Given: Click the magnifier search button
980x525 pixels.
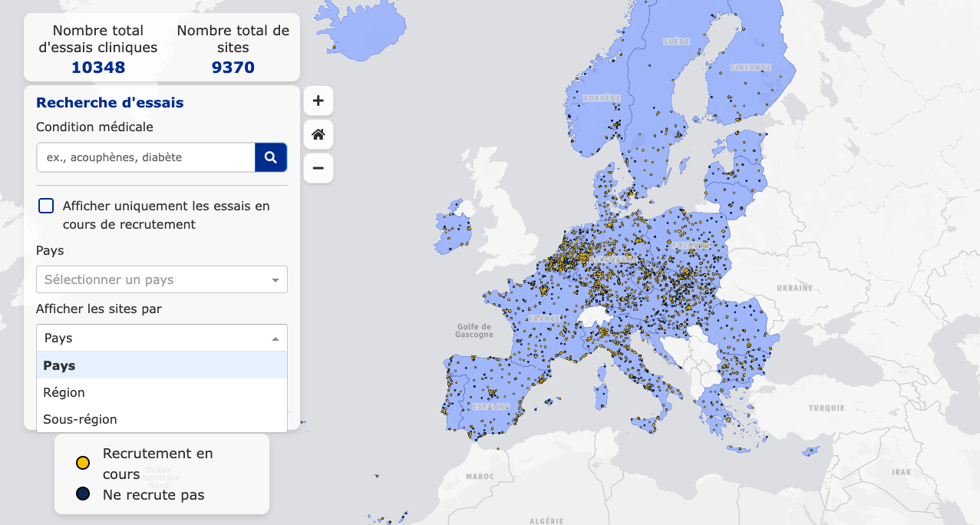Looking at the screenshot, I should click(x=271, y=157).
